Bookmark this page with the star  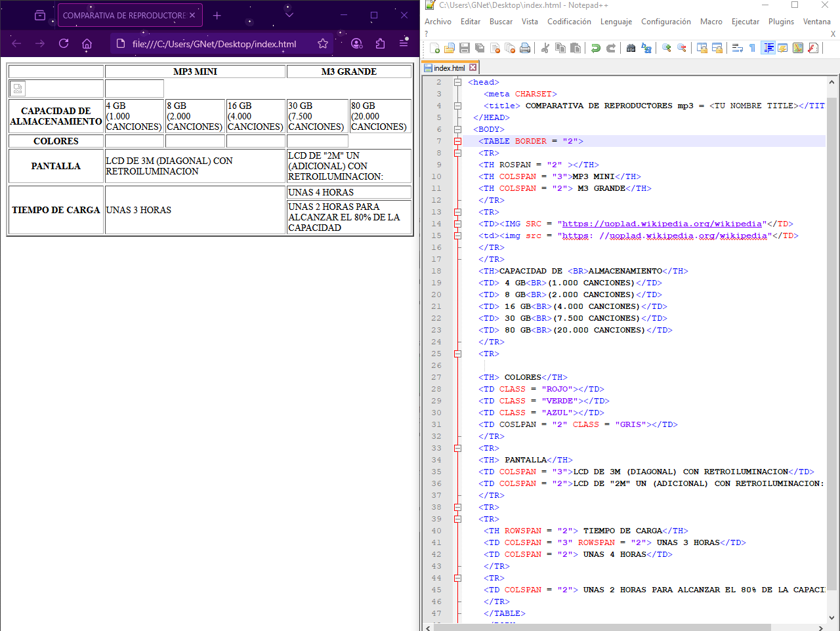pos(322,44)
